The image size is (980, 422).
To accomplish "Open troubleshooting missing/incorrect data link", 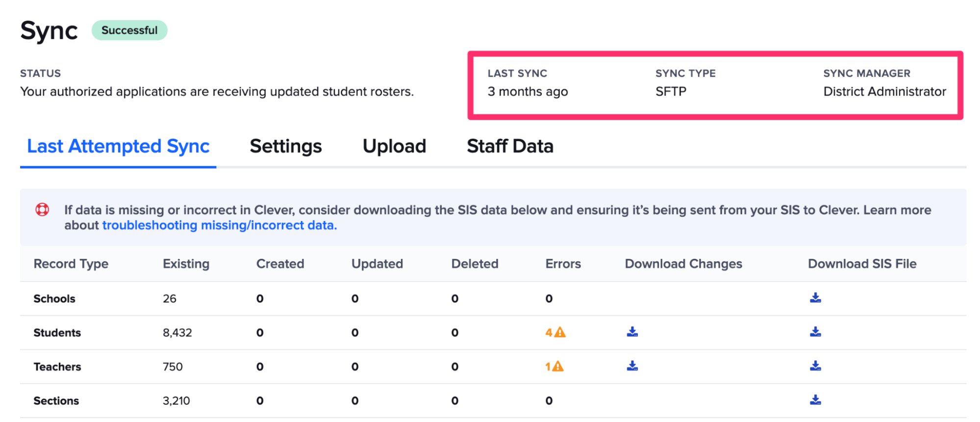I will click(220, 225).
